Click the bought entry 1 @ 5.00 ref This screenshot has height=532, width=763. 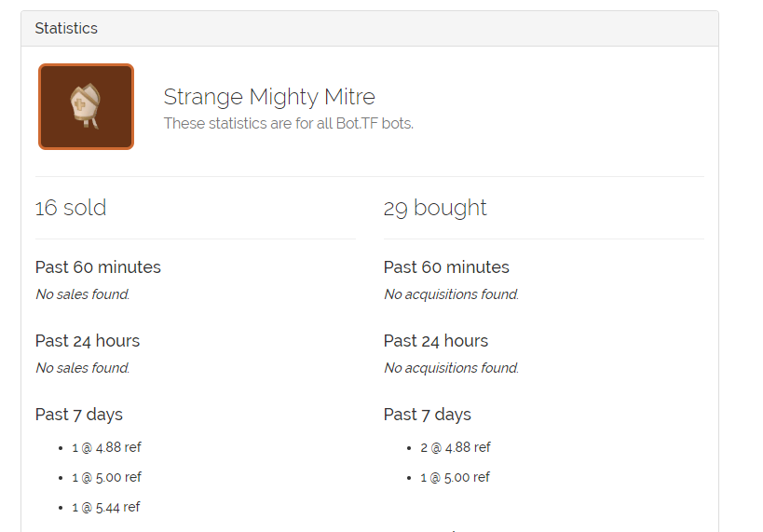tap(455, 477)
